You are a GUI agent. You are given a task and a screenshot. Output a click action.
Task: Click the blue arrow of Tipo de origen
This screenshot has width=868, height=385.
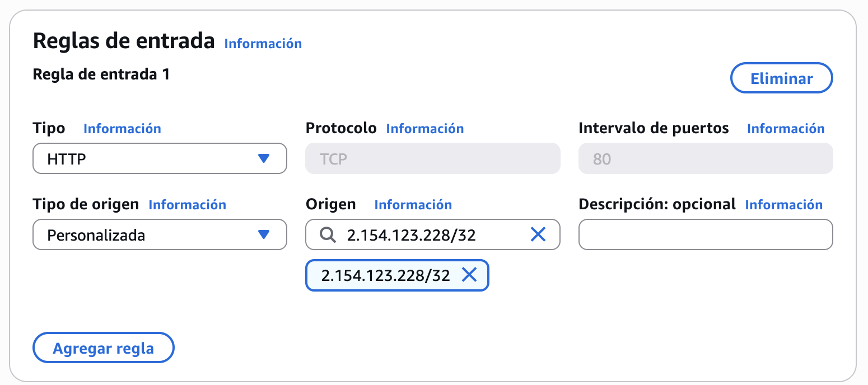click(x=264, y=235)
